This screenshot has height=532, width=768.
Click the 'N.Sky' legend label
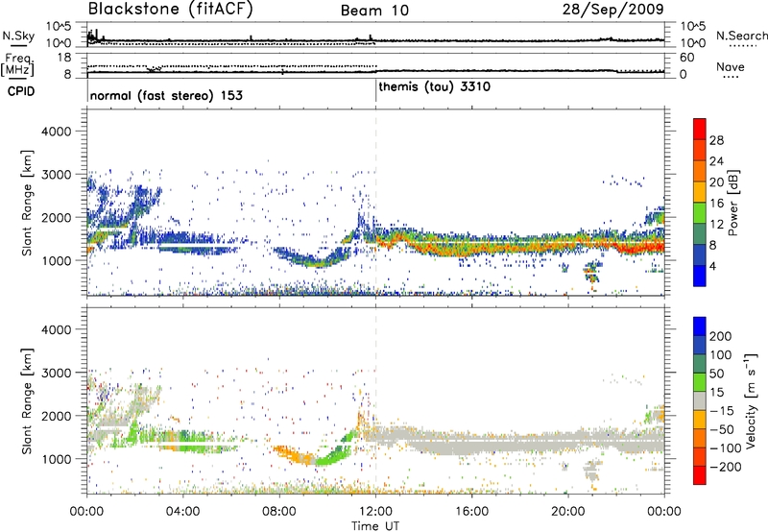(18, 36)
